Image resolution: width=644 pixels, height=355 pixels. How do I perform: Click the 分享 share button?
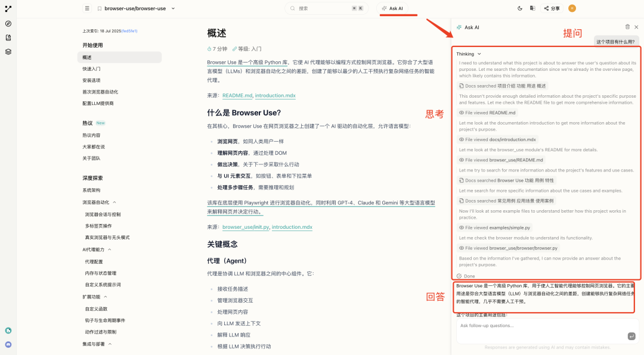[552, 8]
